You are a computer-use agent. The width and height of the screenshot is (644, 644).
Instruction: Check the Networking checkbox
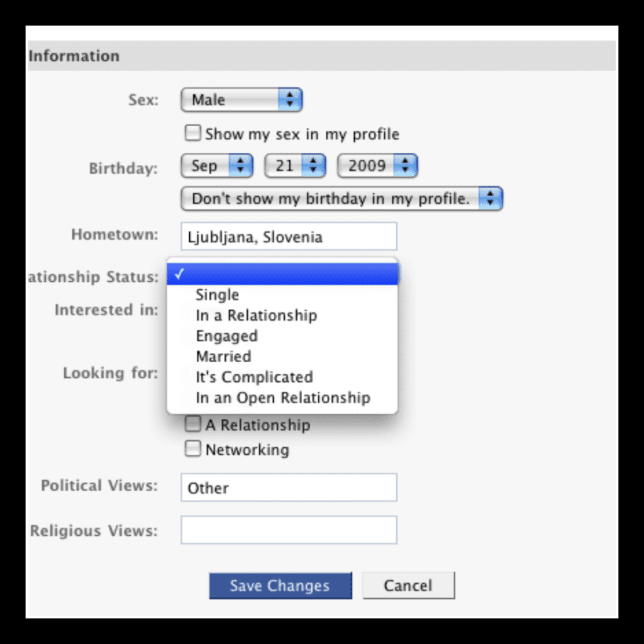(x=192, y=448)
